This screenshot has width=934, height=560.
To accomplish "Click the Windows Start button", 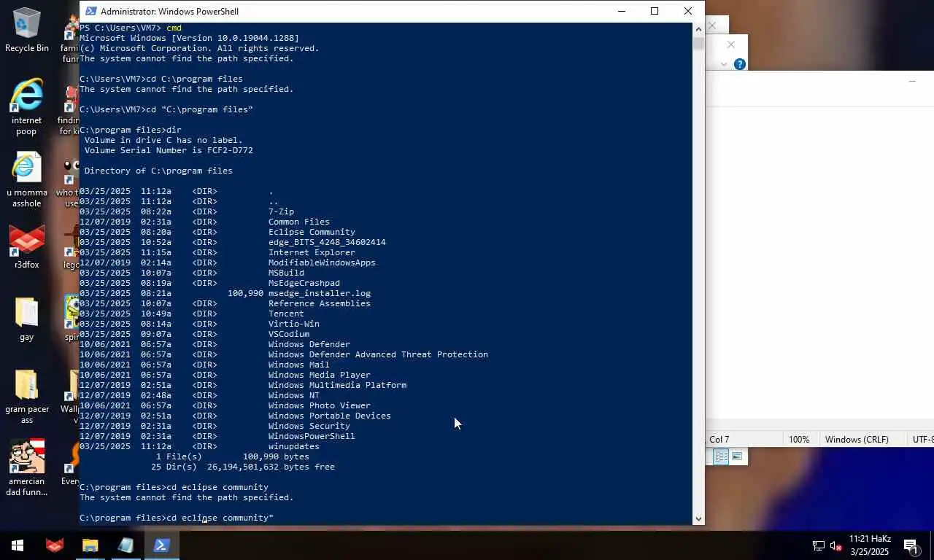I will click(18, 545).
